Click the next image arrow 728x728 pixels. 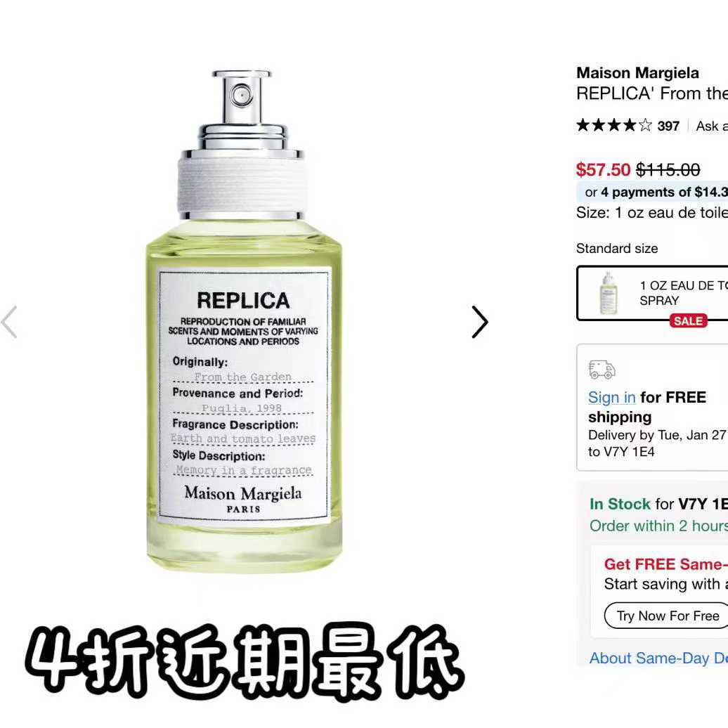(x=480, y=322)
